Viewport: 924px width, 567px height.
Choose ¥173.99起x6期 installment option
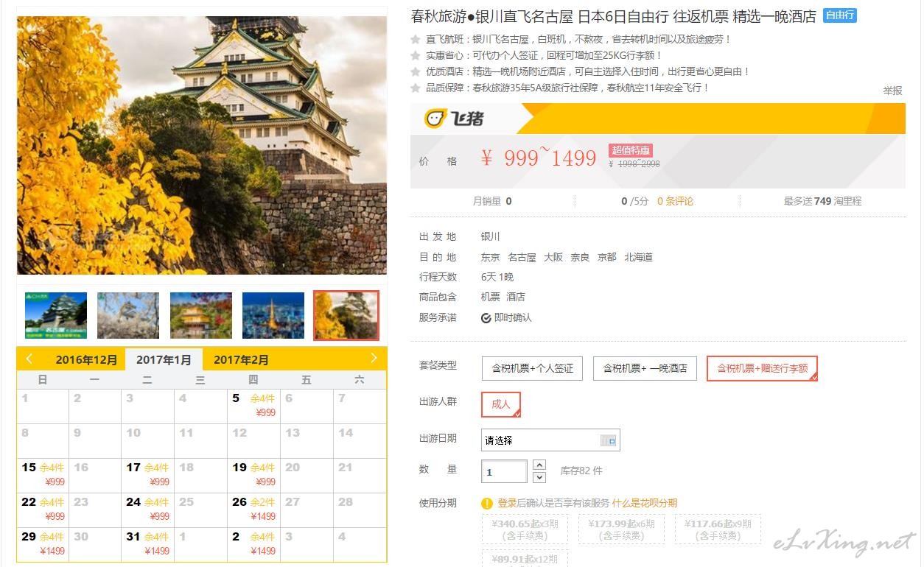coord(621,529)
